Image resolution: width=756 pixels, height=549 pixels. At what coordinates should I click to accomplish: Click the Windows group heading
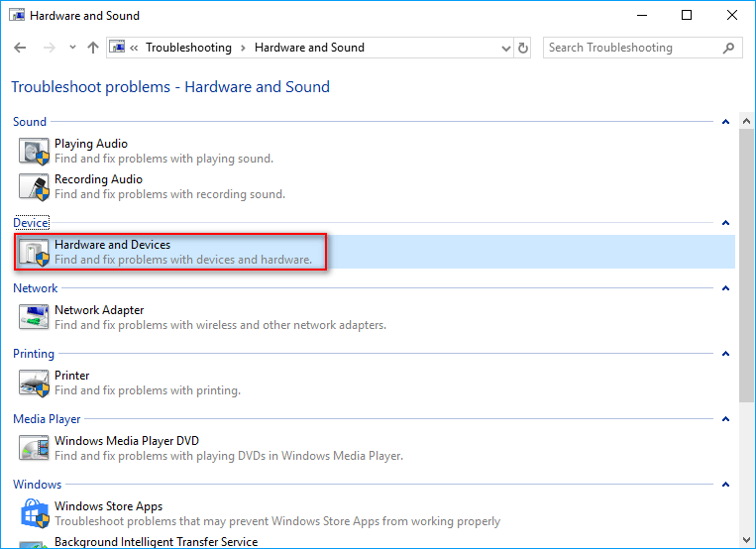coord(37,485)
